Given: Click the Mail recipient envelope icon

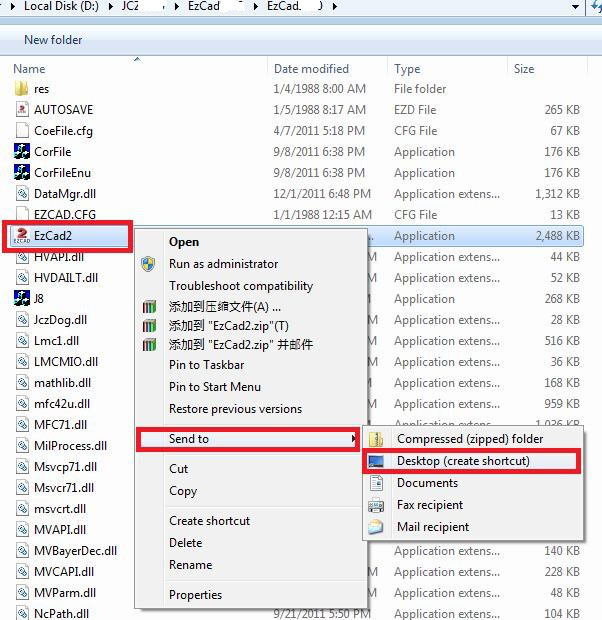Looking at the screenshot, I should pyautogui.click(x=376, y=527).
